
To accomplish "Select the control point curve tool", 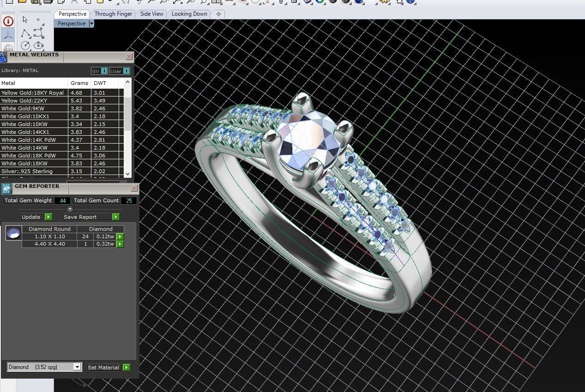I will 39,33.
